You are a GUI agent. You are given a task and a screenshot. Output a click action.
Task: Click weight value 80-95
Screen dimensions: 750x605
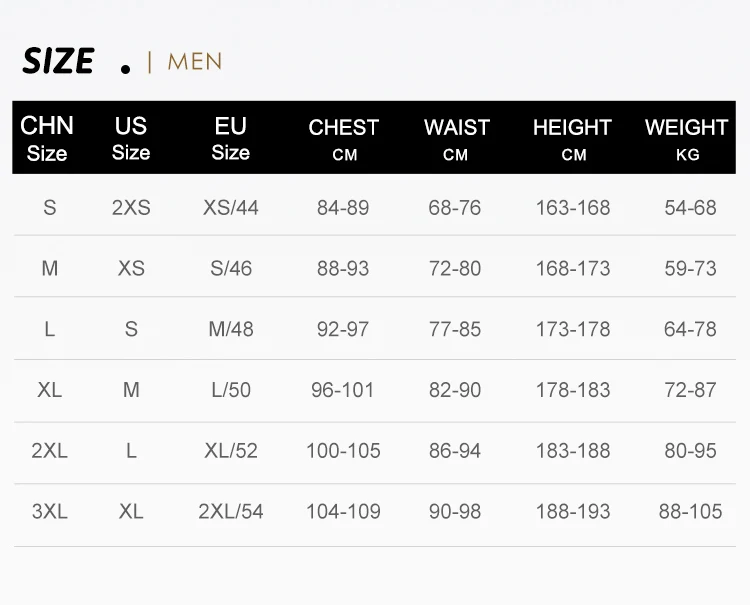coord(690,451)
